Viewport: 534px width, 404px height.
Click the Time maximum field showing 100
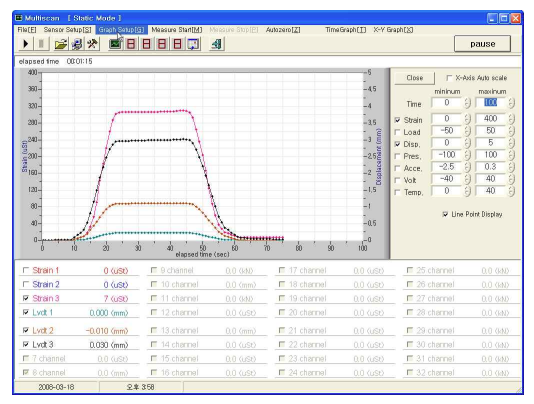491,103
